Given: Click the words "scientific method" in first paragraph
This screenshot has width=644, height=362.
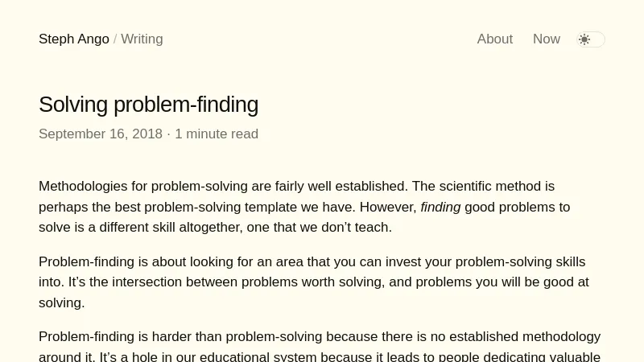Looking at the screenshot, I should (490, 187).
